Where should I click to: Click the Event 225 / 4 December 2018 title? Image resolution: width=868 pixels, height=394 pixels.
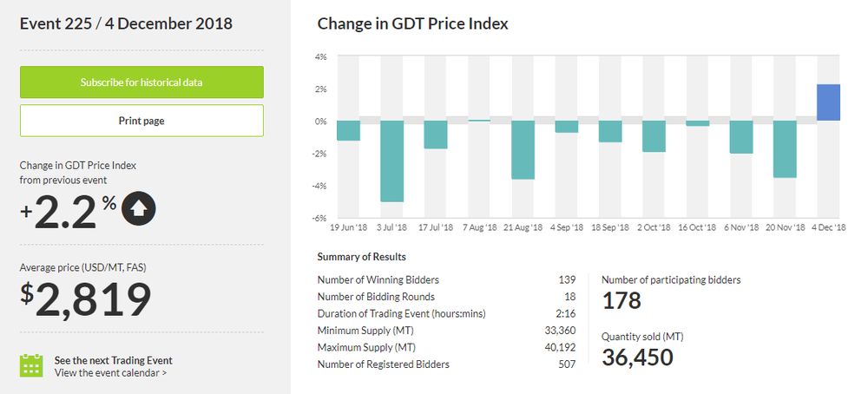point(126,23)
